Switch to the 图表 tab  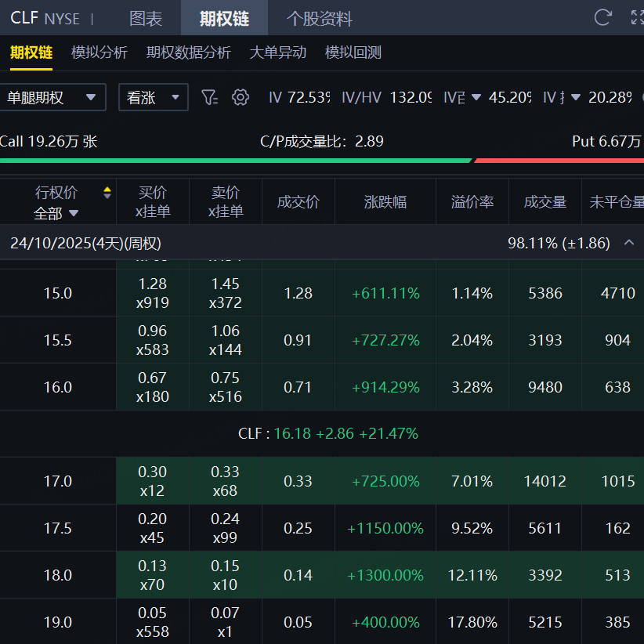point(146,18)
